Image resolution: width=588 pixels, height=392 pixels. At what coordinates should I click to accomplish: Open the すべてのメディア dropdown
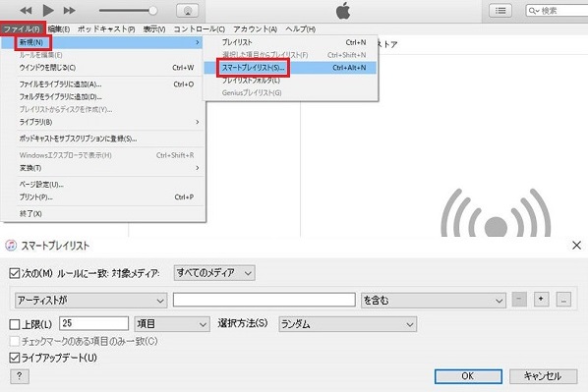pyautogui.click(x=214, y=273)
